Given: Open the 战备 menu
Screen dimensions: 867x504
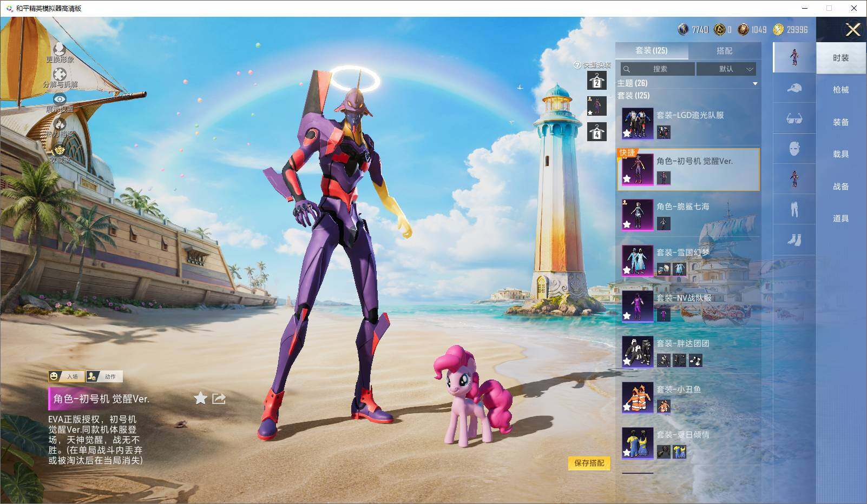Looking at the screenshot, I should (841, 187).
